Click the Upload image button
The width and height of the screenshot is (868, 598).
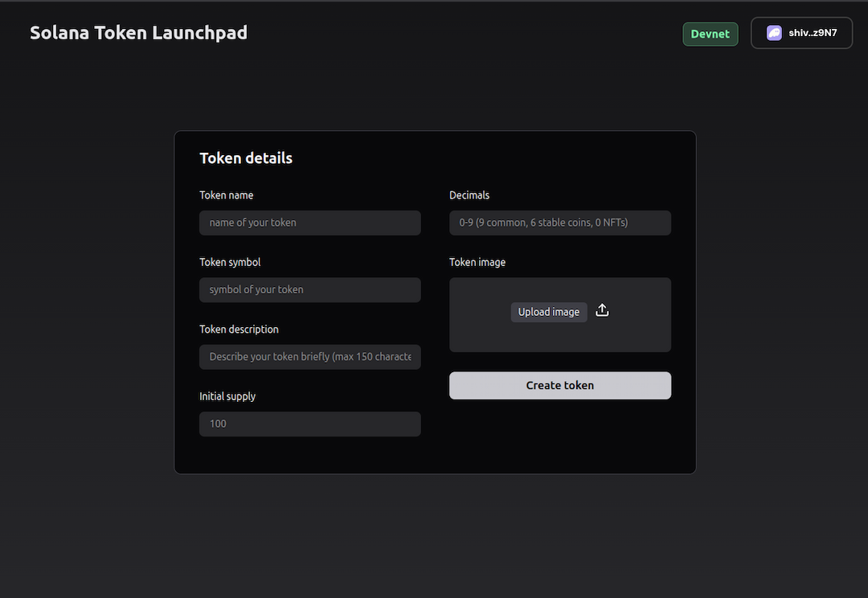pos(549,312)
